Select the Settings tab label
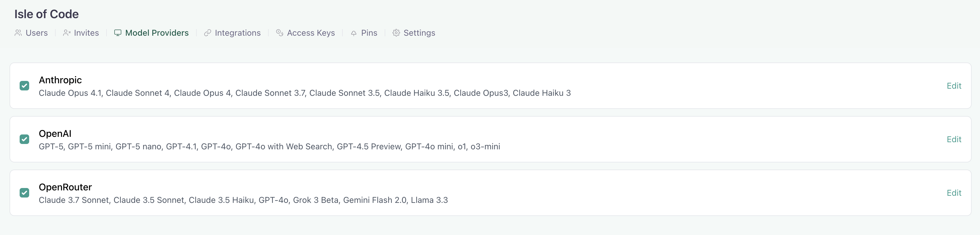 [x=419, y=33]
